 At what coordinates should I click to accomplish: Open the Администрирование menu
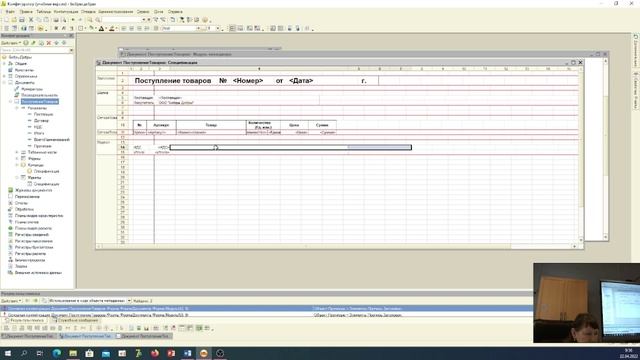116,12
